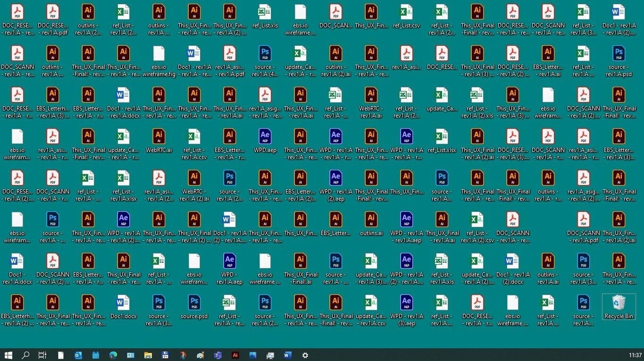Open the outlins.ai file
The image size is (644, 361).
(x=371, y=223)
